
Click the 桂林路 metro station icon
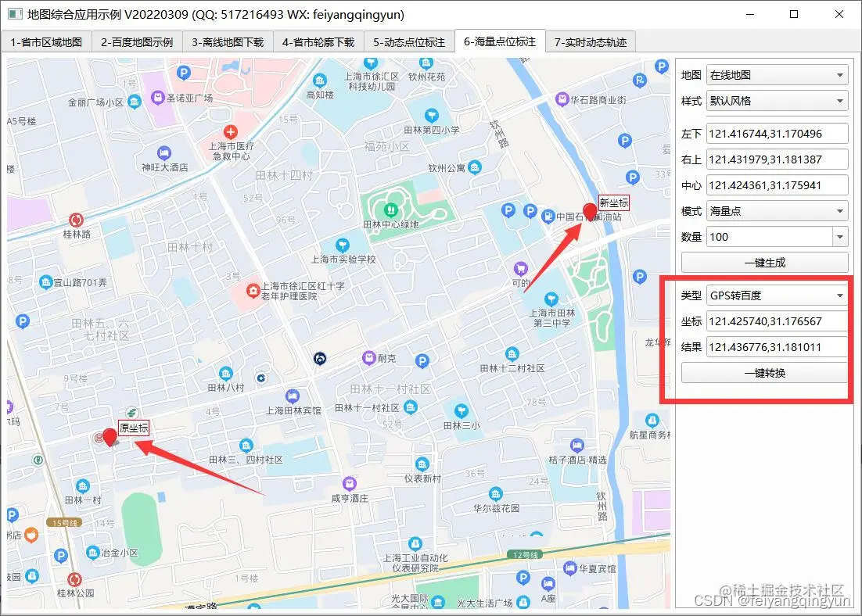pos(77,220)
